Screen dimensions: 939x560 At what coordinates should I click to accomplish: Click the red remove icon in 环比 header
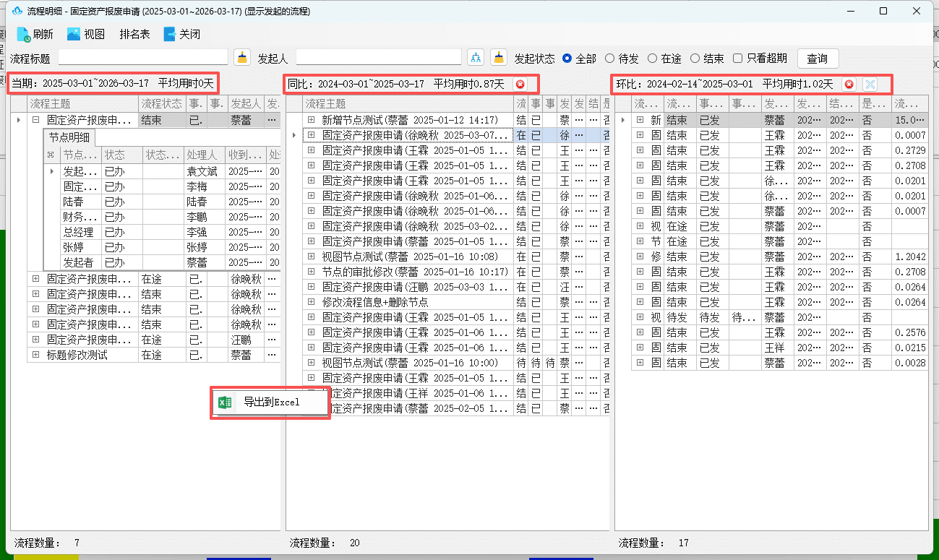click(x=849, y=85)
